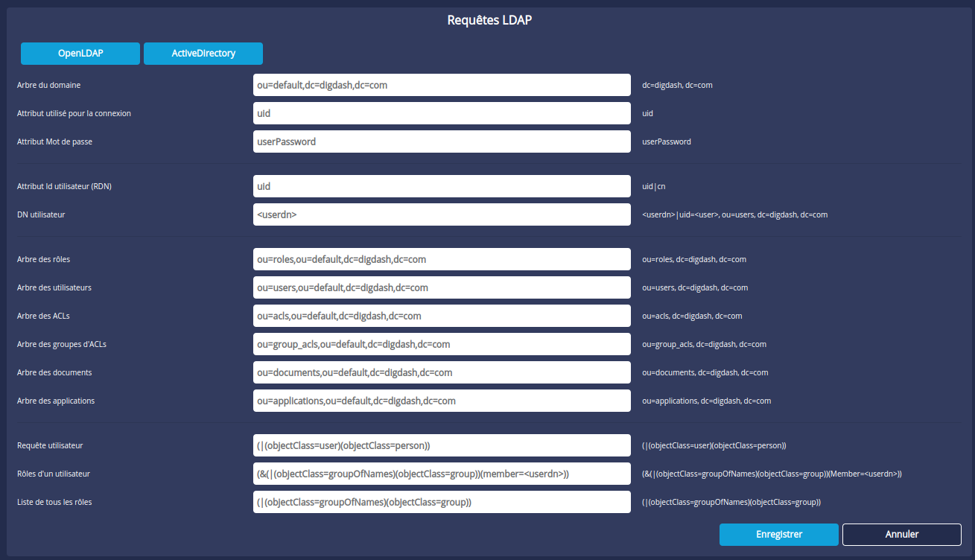Click the Arbre des applications input
The height and width of the screenshot is (560, 975).
click(x=442, y=400)
